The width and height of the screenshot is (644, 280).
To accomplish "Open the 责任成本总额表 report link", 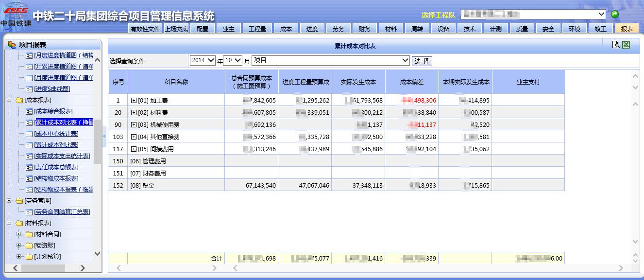I will (56, 167).
